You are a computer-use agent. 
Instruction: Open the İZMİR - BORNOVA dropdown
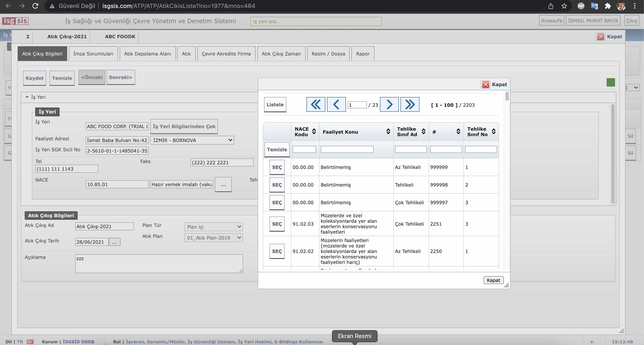tap(192, 140)
